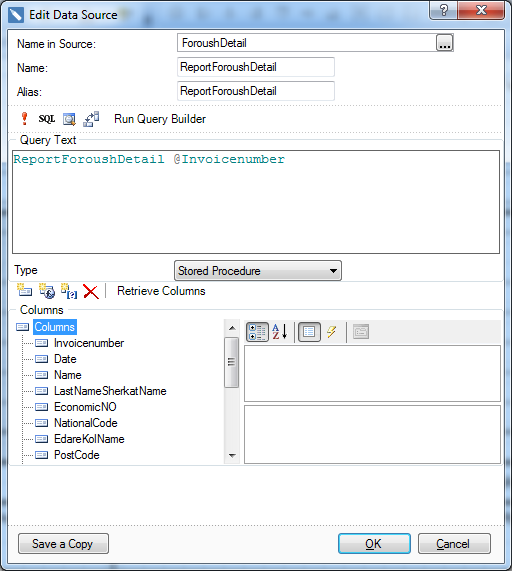Viewport: 512px width, 571px height.
Task: Click the SQL text editor icon
Action: tap(47, 119)
